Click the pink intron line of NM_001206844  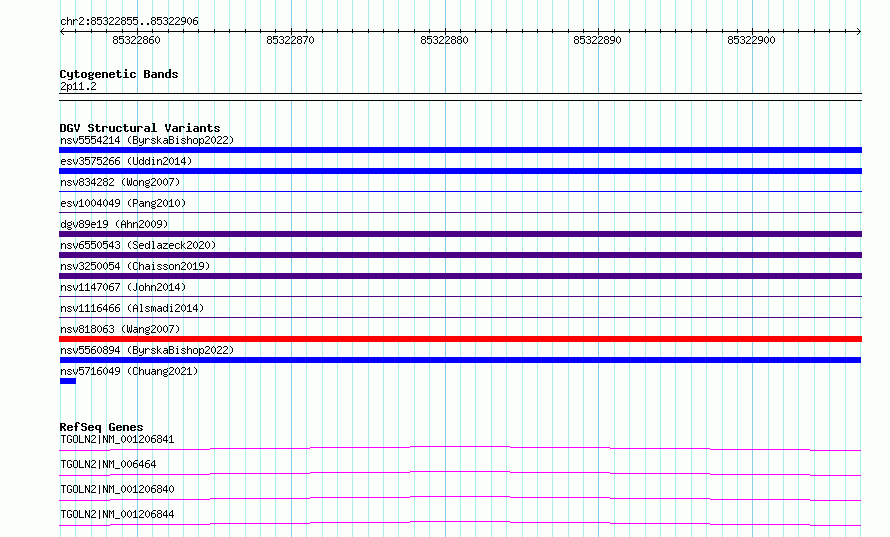tap(460, 522)
